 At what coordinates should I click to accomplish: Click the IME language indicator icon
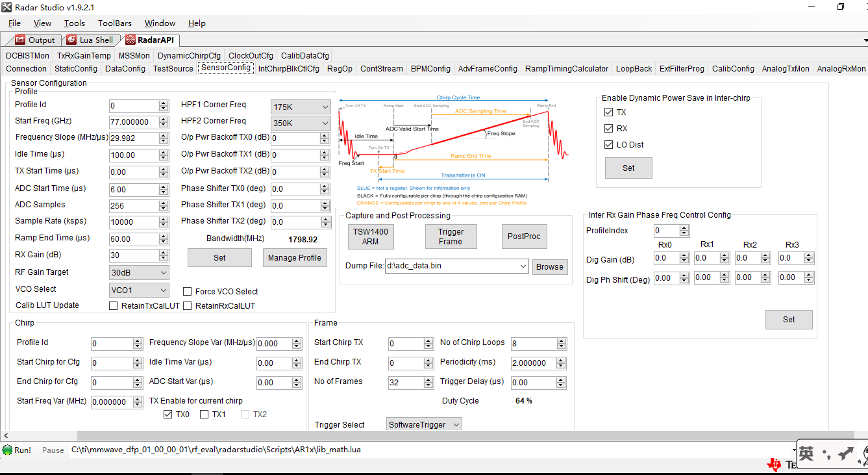pyautogui.click(x=806, y=454)
